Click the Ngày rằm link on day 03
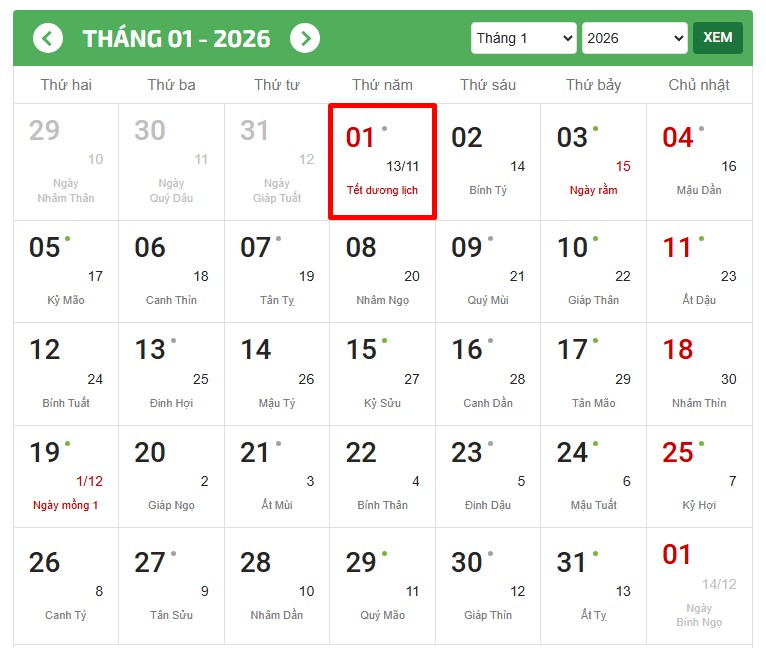Screen dimensions: 766x648 click(594, 190)
